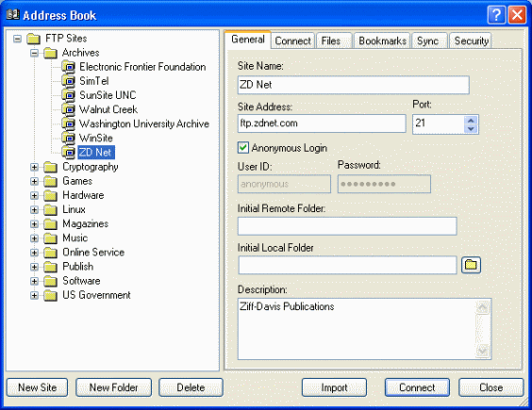Expand the Linux folder

coord(34,209)
